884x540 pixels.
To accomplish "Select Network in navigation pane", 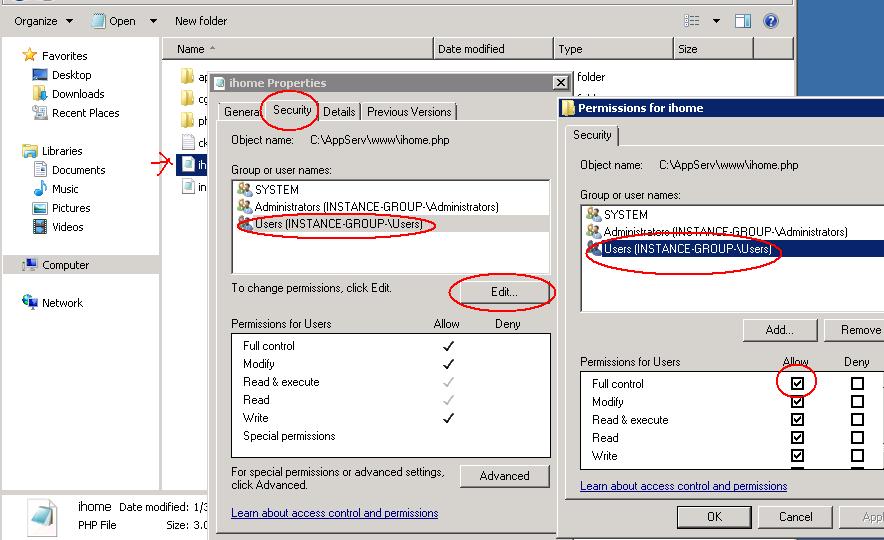I will (62, 303).
